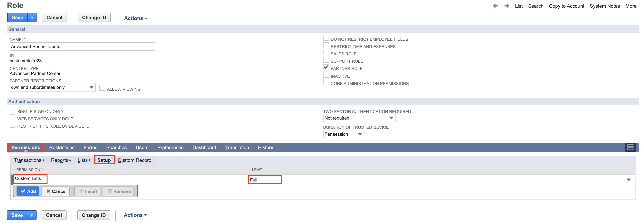Open the Partner Restrictions dropdown

coord(92,87)
